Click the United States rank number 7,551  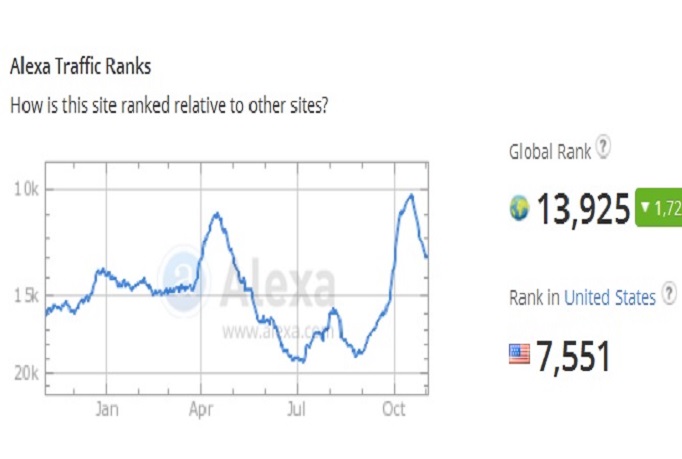point(571,355)
